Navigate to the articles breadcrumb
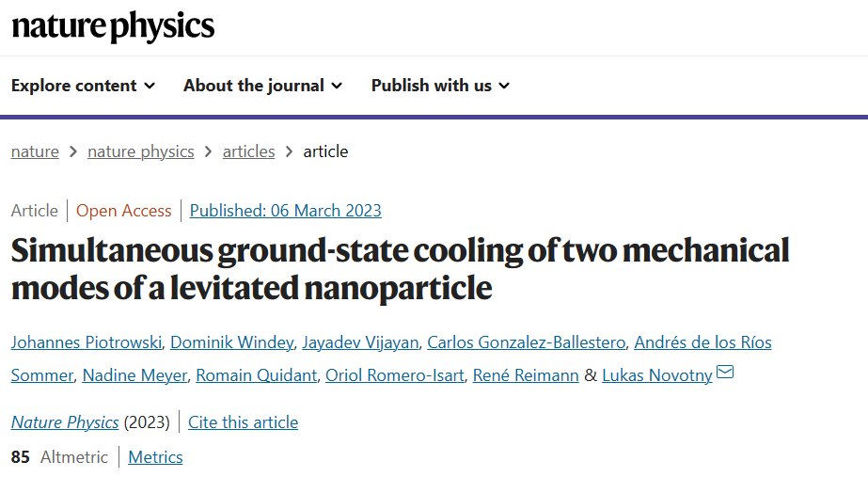868x493 pixels. coord(248,151)
